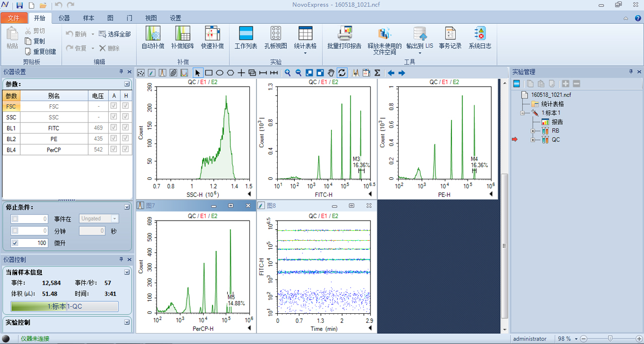Viewport: 644px width, 344px height.
Task: Click the zoom out magnifier tool
Action: click(298, 73)
